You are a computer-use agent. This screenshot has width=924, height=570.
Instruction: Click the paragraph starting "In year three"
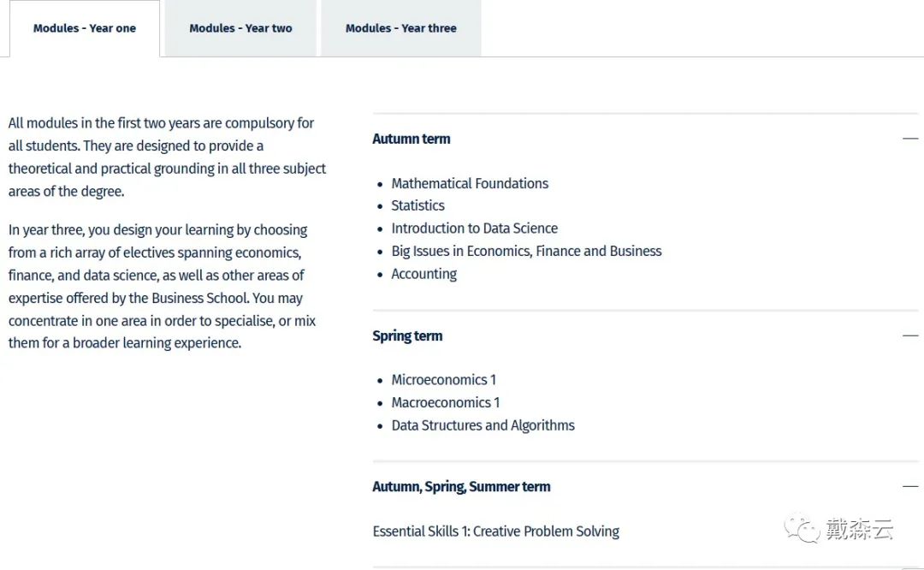163,287
